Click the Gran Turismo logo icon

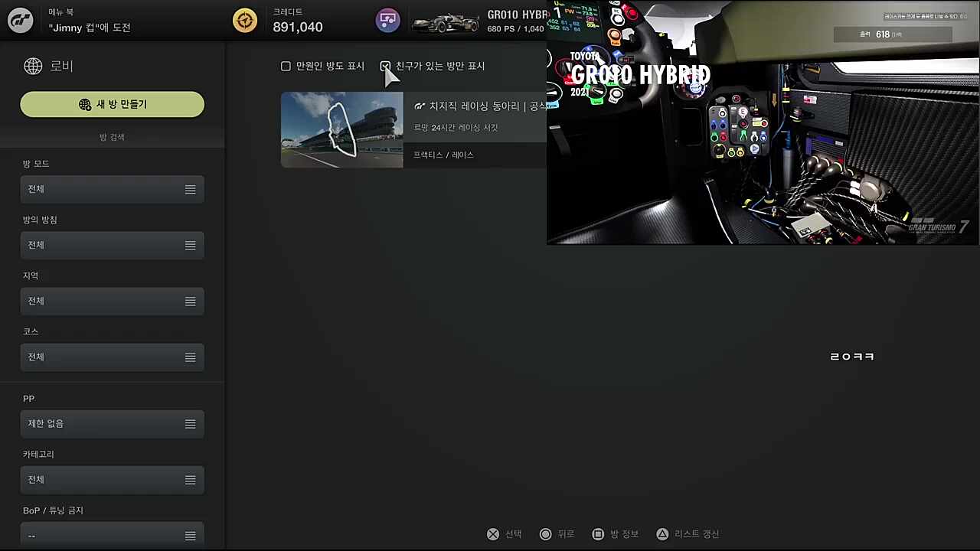click(x=21, y=21)
